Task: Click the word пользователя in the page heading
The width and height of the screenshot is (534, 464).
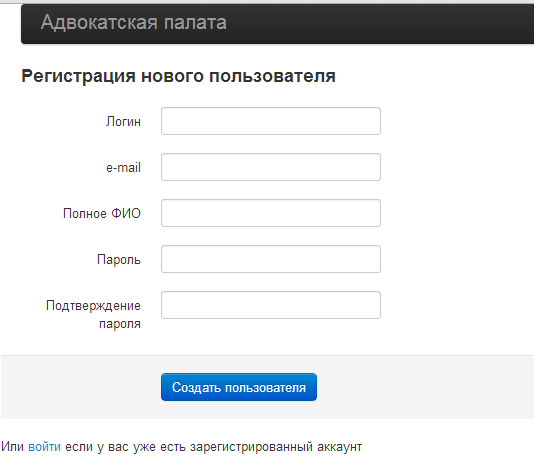Action: [272, 76]
